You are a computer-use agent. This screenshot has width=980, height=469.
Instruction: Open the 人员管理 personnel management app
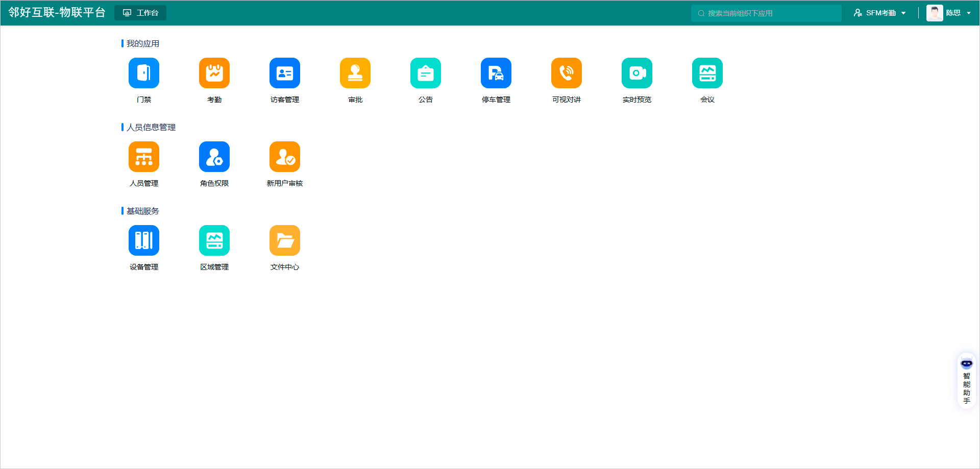[143, 157]
